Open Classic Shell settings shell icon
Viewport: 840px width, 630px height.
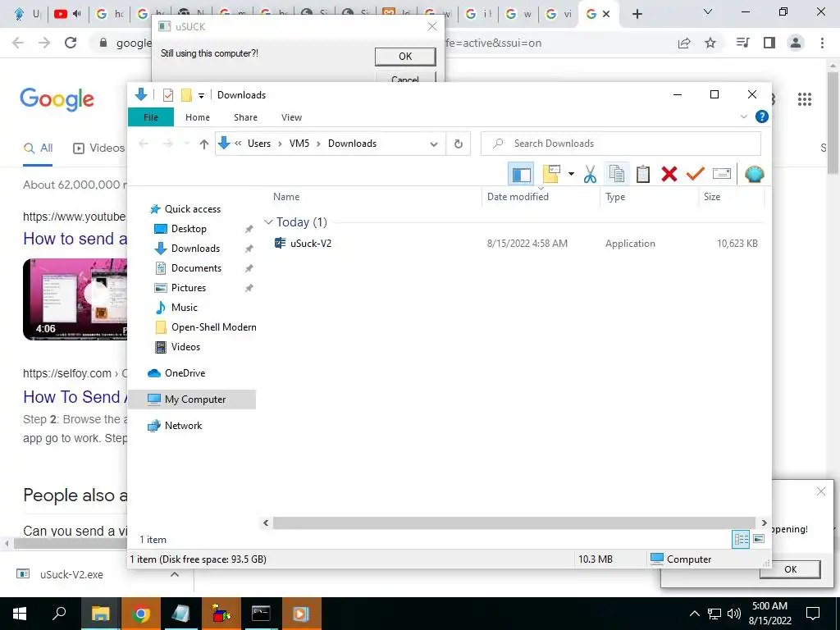coord(755,174)
